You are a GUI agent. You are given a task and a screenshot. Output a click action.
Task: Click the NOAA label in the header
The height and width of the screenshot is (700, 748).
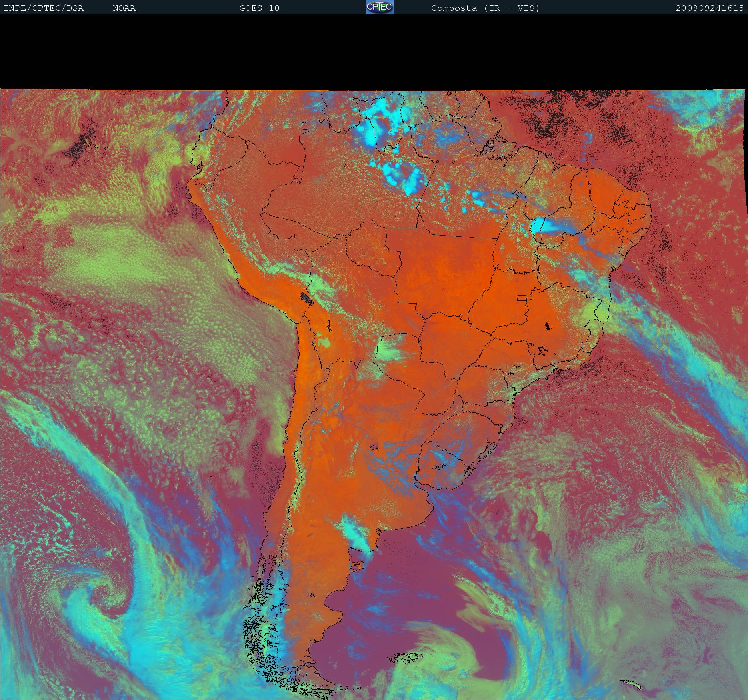[x=124, y=8]
